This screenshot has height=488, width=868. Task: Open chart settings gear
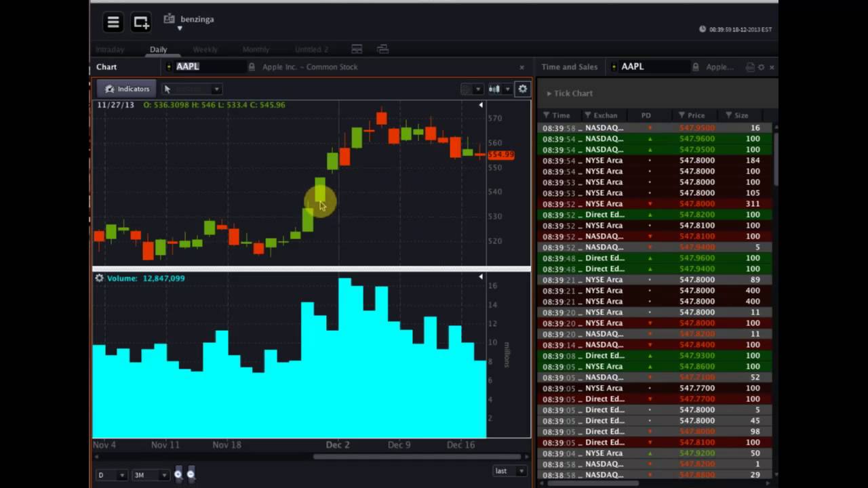click(x=522, y=89)
